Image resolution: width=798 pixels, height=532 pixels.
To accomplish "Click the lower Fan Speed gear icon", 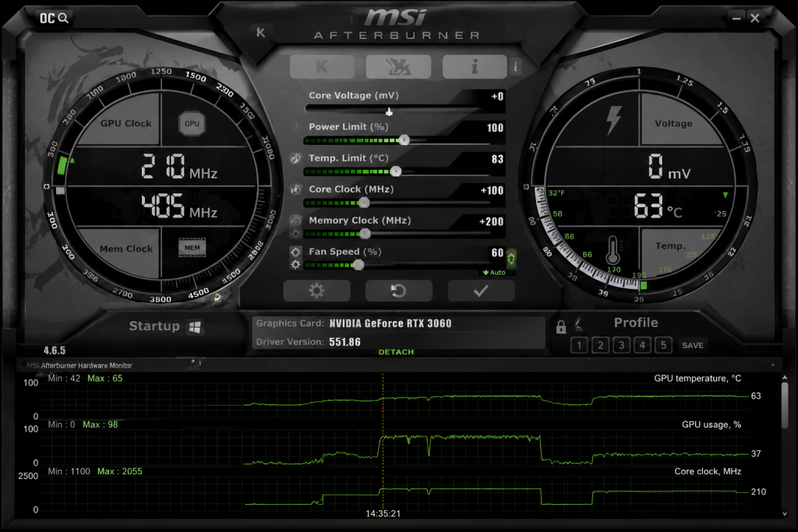I will click(x=295, y=265).
